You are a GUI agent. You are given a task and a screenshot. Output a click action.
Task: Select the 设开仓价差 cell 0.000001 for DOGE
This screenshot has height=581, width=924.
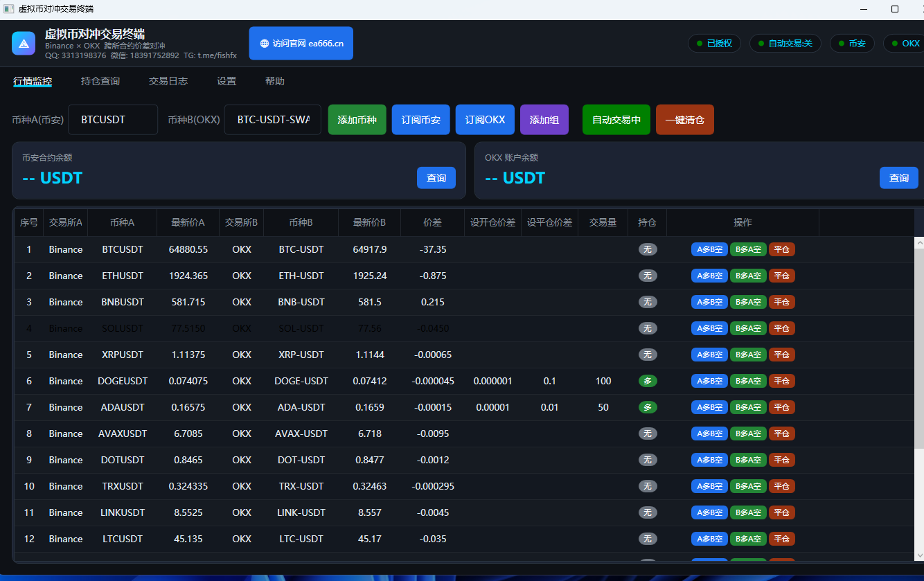[492, 381]
